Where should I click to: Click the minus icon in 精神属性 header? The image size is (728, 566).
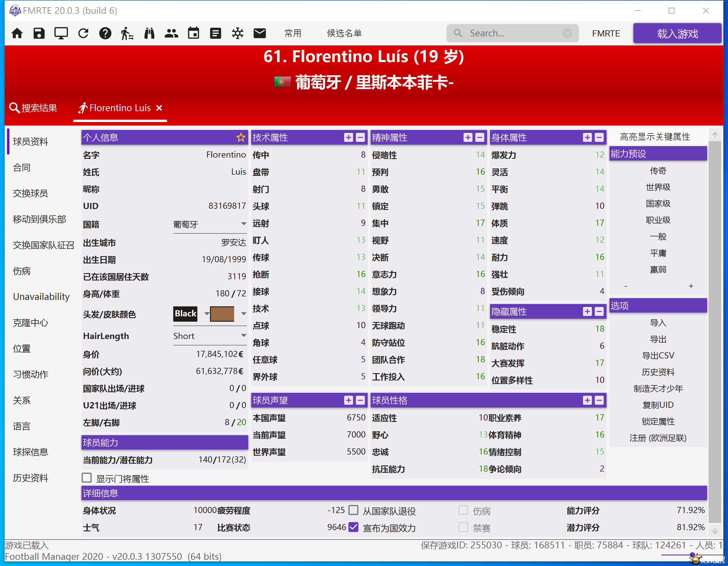point(480,137)
